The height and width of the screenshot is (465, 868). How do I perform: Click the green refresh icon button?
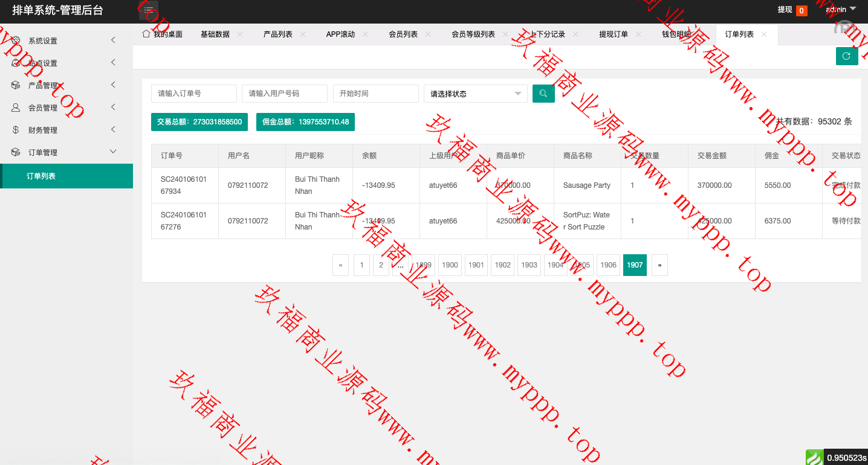tap(846, 56)
